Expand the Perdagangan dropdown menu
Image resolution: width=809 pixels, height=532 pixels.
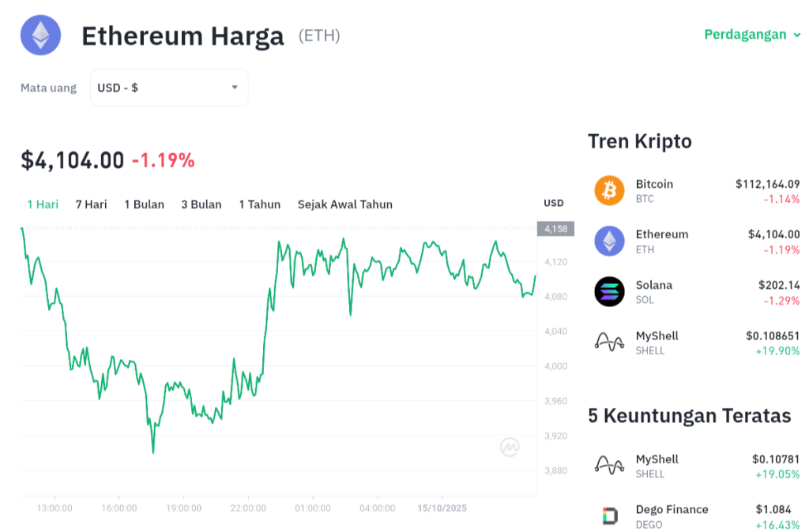pyautogui.click(x=752, y=35)
